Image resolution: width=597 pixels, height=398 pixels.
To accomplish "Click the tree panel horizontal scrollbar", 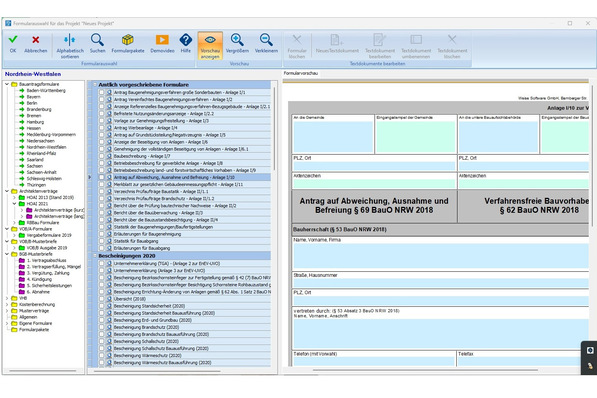I will tap(43, 371).
